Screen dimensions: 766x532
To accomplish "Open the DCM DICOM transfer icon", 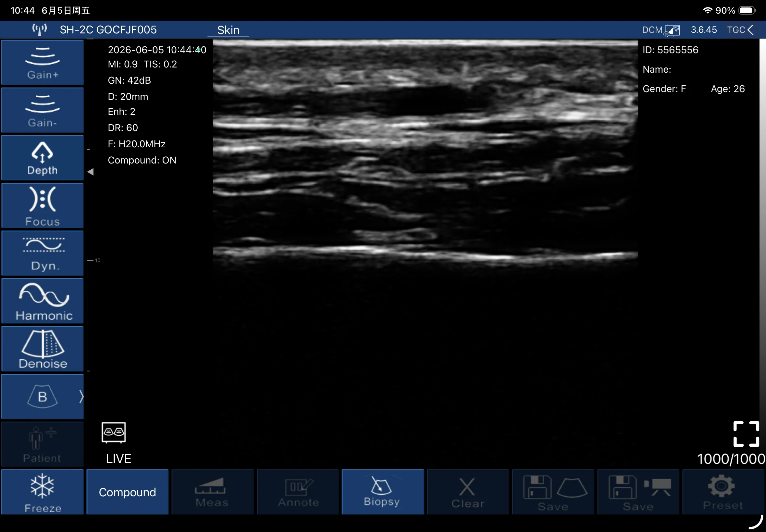I will tap(672, 30).
